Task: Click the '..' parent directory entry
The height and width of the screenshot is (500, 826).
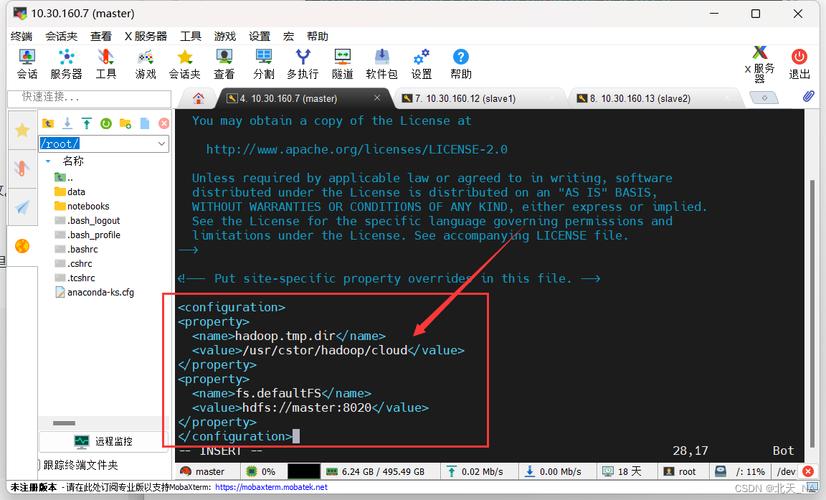Action: click(64, 178)
